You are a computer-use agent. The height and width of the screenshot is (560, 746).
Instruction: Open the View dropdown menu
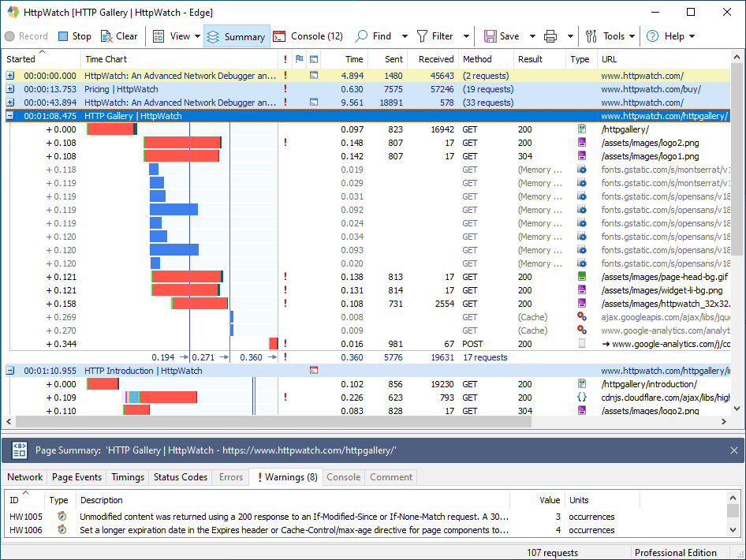click(176, 36)
